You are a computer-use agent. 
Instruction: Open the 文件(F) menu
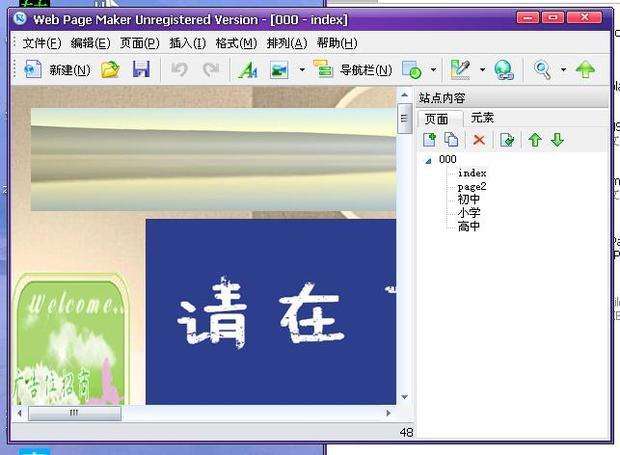click(x=42, y=43)
